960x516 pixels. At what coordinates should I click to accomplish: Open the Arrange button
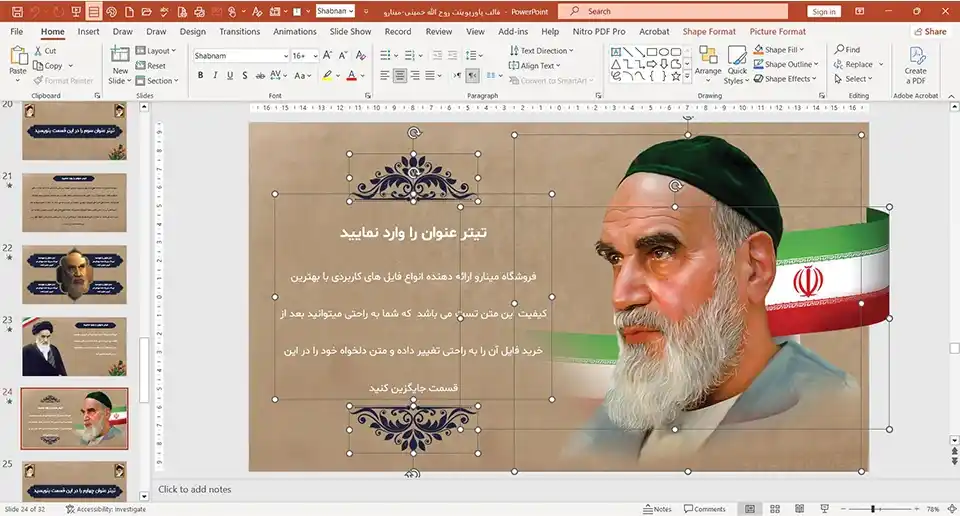tap(708, 65)
